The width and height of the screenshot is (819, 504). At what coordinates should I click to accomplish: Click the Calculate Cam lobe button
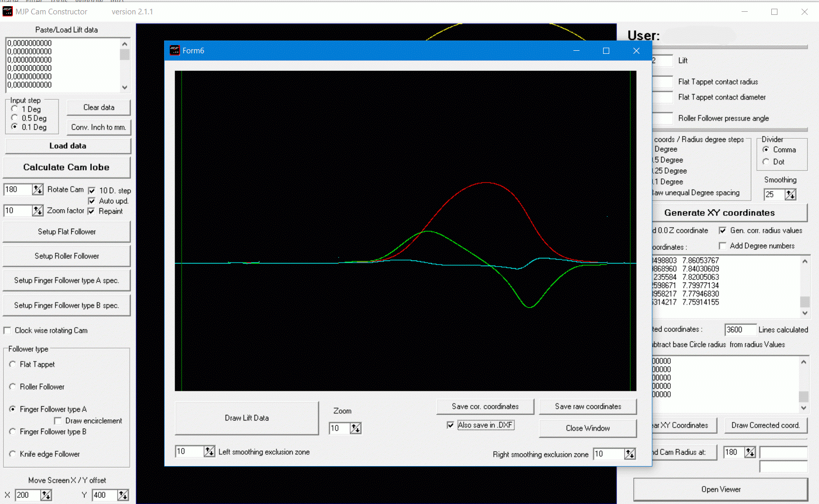[66, 168]
